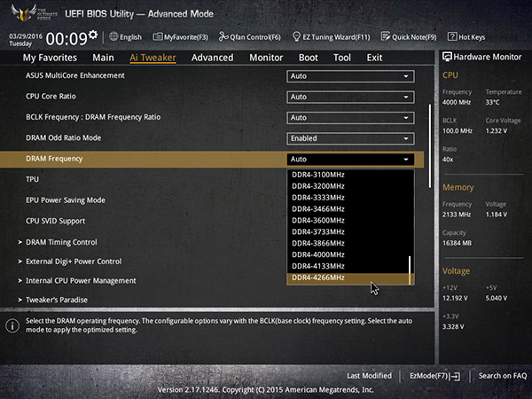Click memory frequency value 2133 MHz

tap(457, 215)
